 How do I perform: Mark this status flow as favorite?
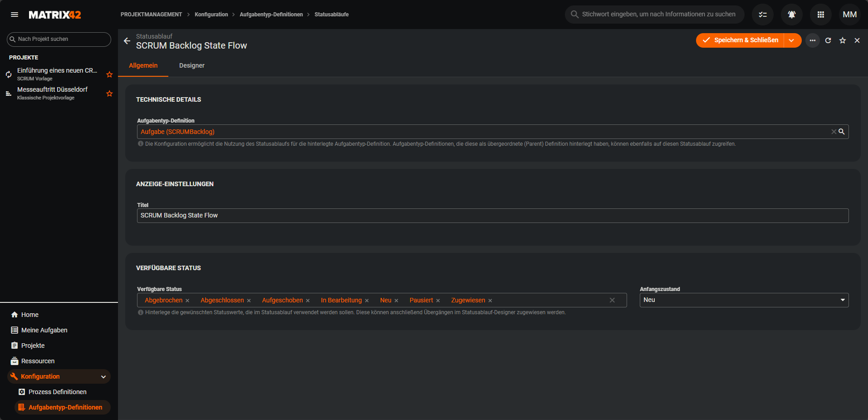pyautogui.click(x=842, y=40)
